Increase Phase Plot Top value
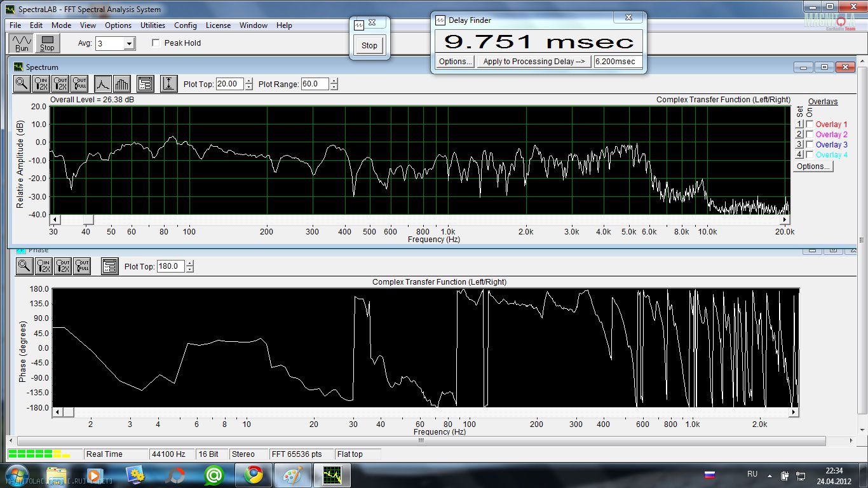Image resolution: width=868 pixels, height=488 pixels. pyautogui.click(x=189, y=264)
